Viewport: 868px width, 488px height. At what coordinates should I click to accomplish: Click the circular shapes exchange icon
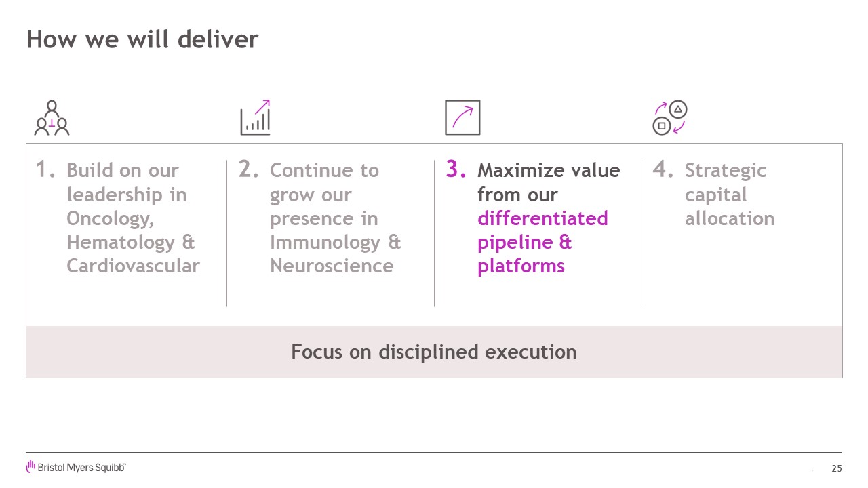coord(670,118)
